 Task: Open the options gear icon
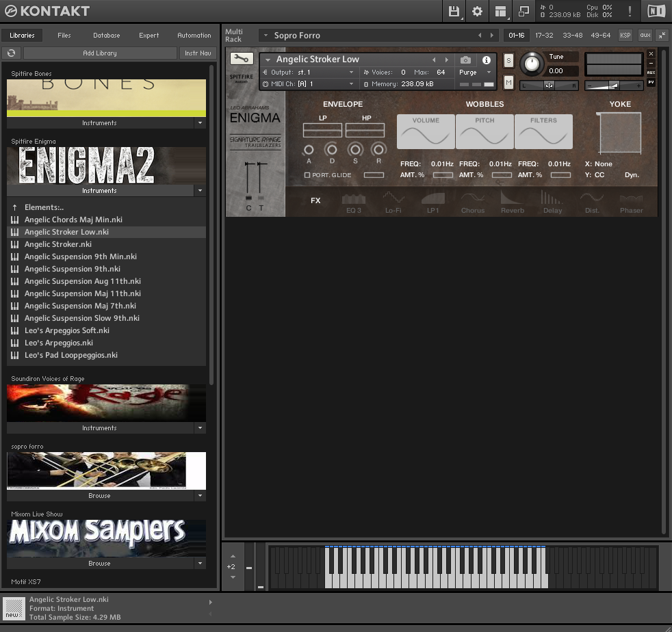coord(477,11)
